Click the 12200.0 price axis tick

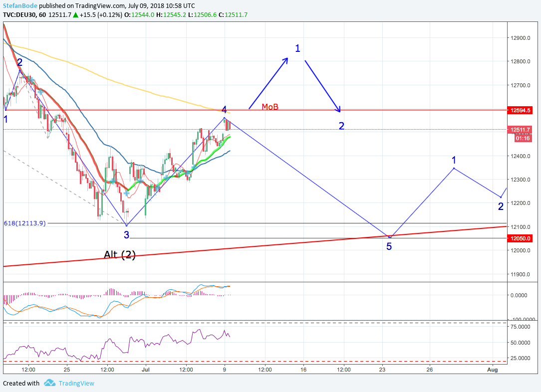(x=521, y=203)
